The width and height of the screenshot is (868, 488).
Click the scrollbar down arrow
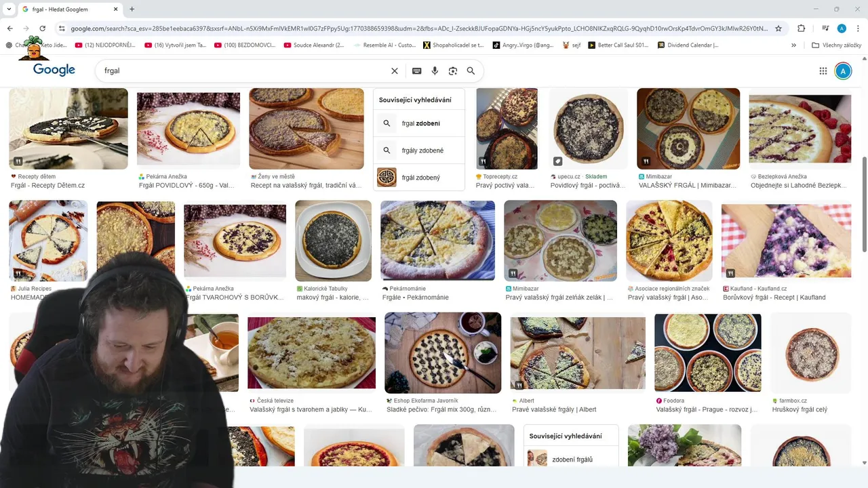tap(864, 463)
